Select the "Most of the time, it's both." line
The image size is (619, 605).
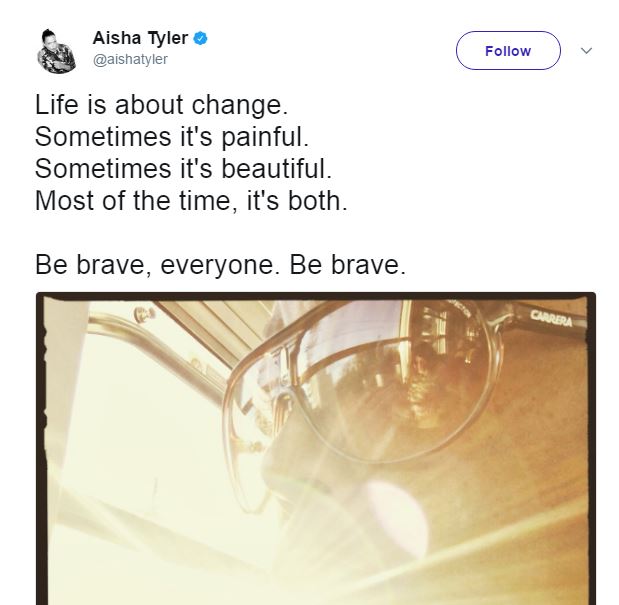(x=191, y=201)
